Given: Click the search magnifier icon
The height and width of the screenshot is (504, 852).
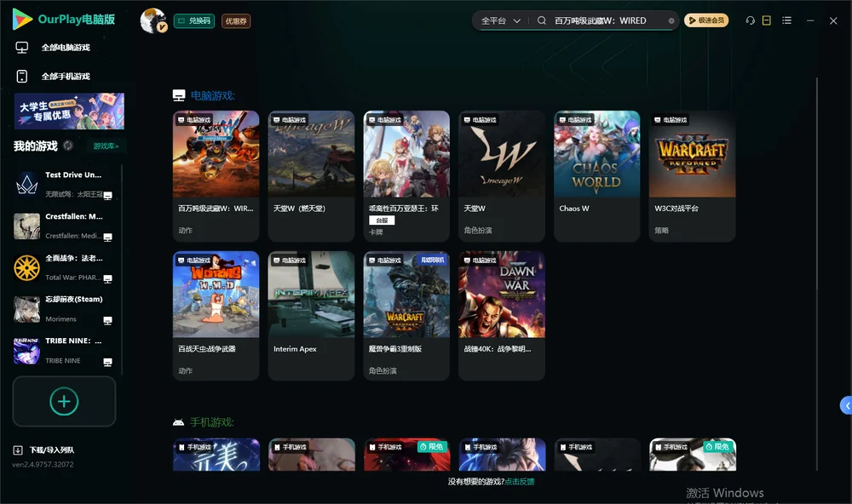Looking at the screenshot, I should tap(542, 20).
